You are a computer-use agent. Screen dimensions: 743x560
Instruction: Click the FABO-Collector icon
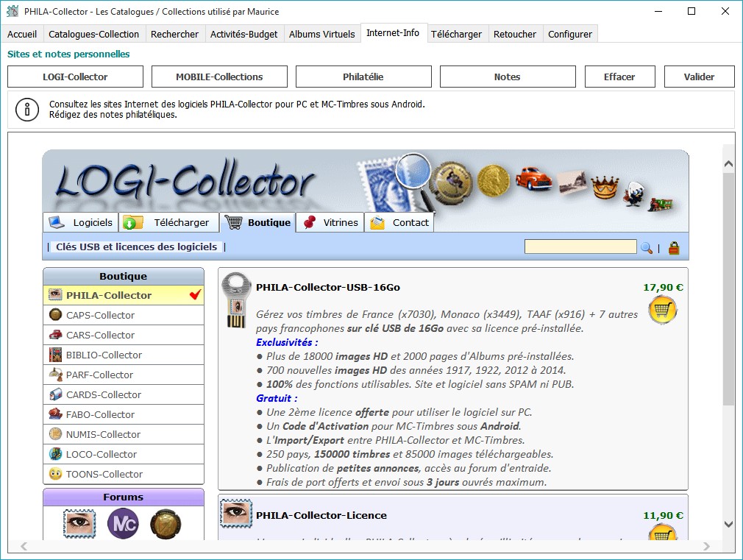click(x=55, y=414)
